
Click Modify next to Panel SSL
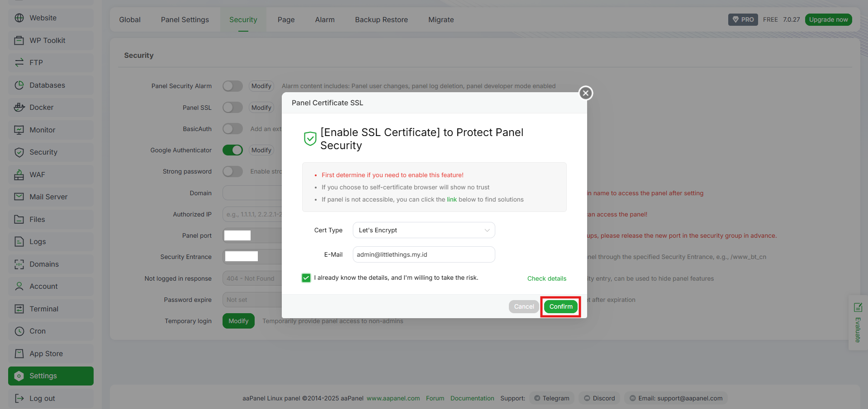[x=261, y=108]
